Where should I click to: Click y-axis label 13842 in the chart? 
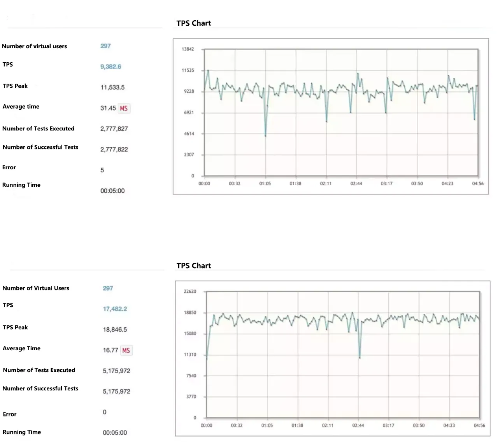[x=188, y=49]
